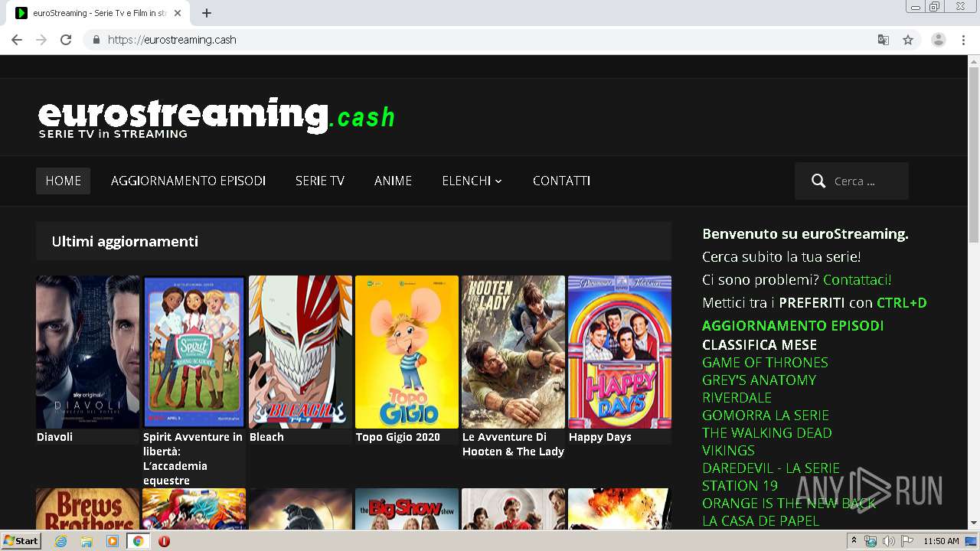Open a new tab with the plus button
The width and height of the screenshot is (980, 551).
[x=206, y=13]
